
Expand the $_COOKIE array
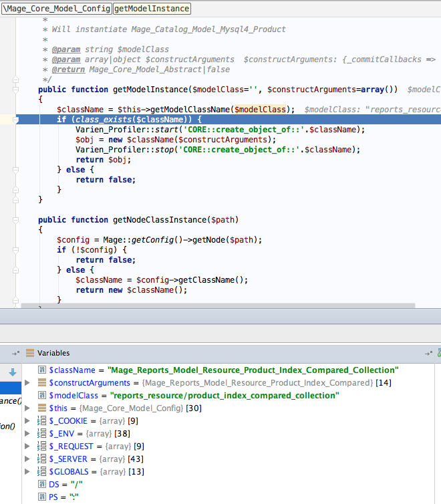(x=27, y=420)
